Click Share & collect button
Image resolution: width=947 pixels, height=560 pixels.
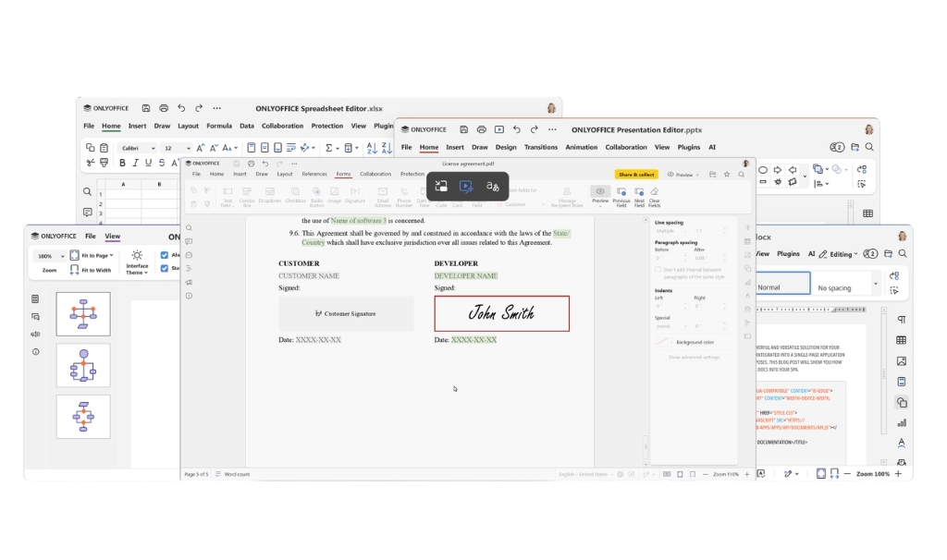click(636, 175)
